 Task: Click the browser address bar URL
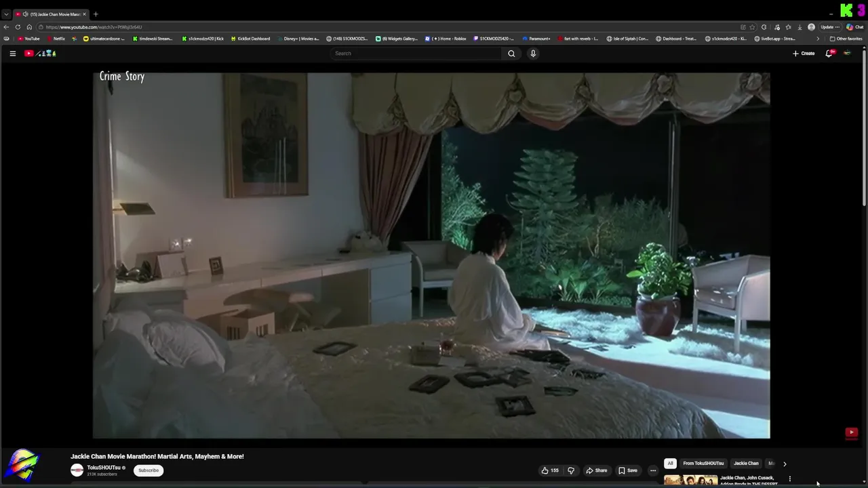point(94,27)
